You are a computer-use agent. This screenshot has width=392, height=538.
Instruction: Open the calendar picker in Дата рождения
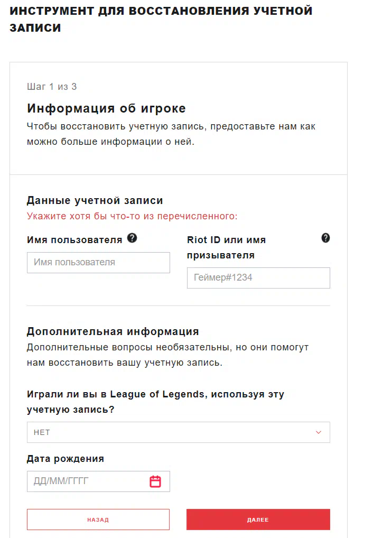pyautogui.click(x=155, y=481)
